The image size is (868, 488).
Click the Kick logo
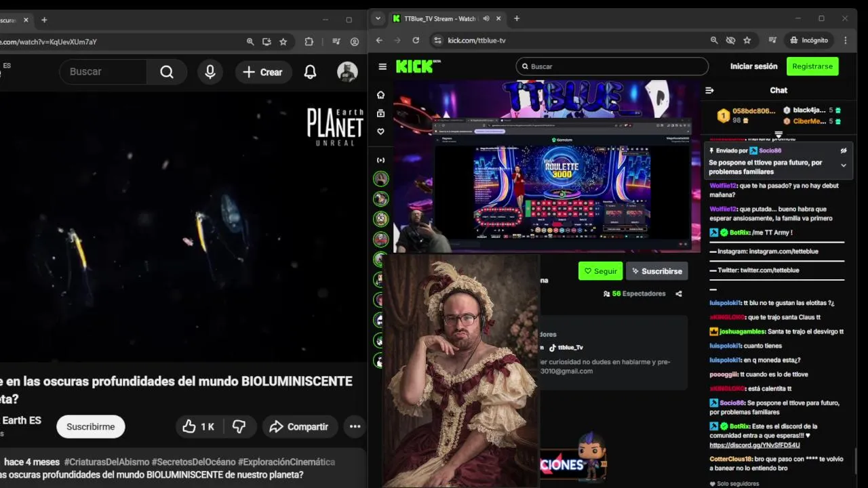[x=418, y=66]
